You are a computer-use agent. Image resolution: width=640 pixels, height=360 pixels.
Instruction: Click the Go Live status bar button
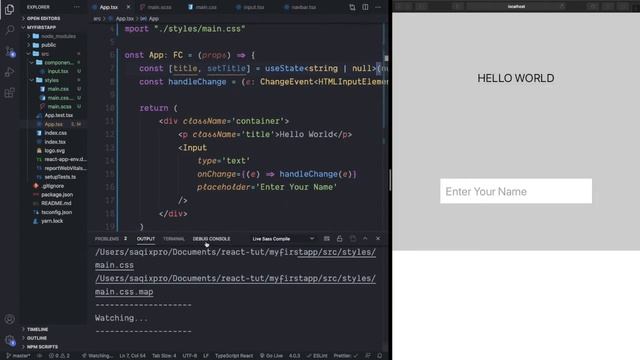(x=271, y=356)
